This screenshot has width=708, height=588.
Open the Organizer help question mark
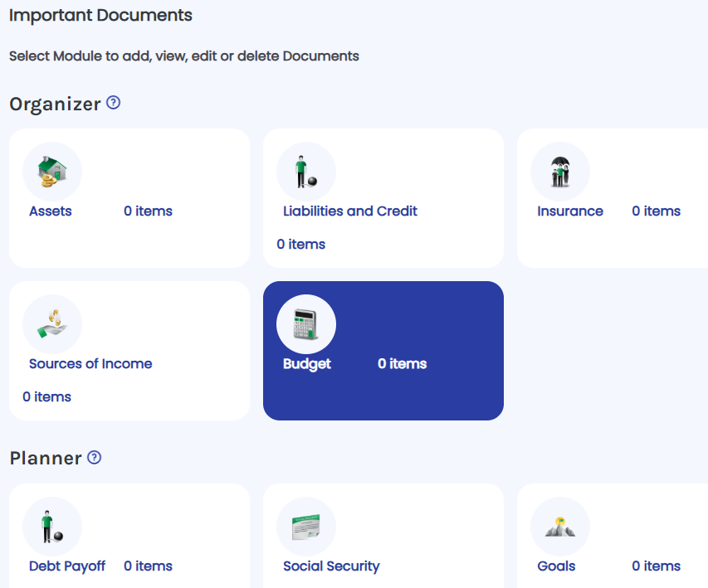point(114,103)
